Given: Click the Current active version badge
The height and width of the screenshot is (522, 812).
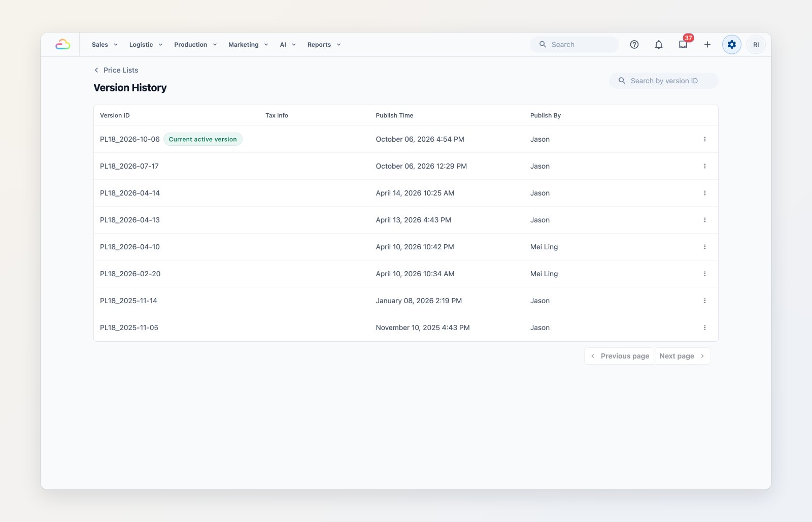Looking at the screenshot, I should click(x=203, y=139).
